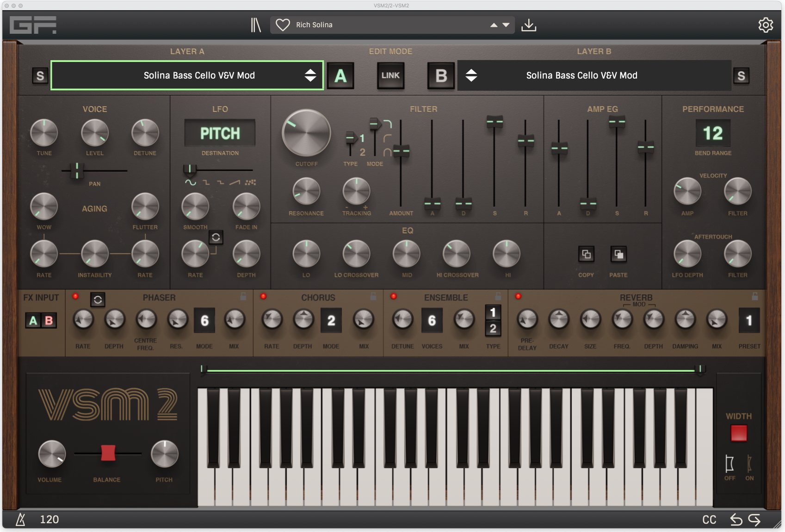
Task: Open settings gear icon
Action: tap(766, 25)
